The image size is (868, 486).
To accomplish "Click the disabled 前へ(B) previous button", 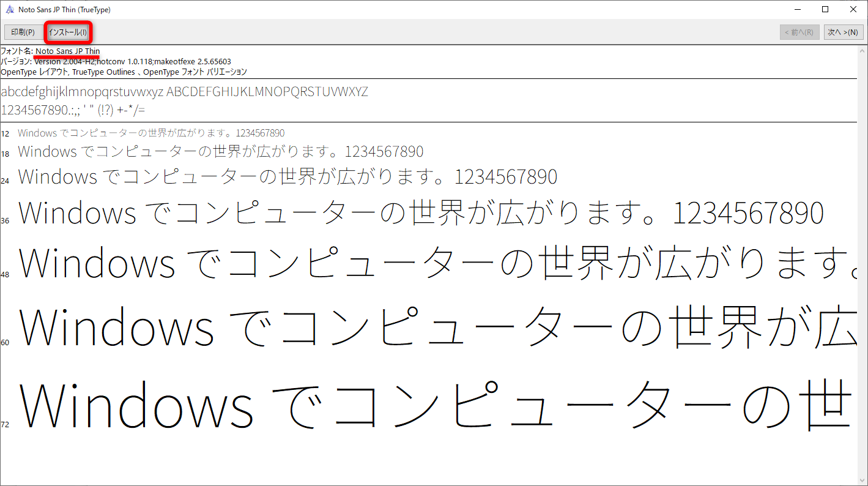I will tap(799, 32).
